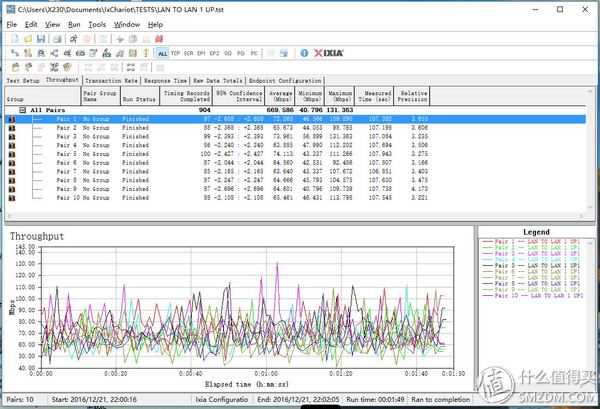The height and width of the screenshot is (409, 600).
Task: Toggle the TCP filter button
Action: (175, 53)
